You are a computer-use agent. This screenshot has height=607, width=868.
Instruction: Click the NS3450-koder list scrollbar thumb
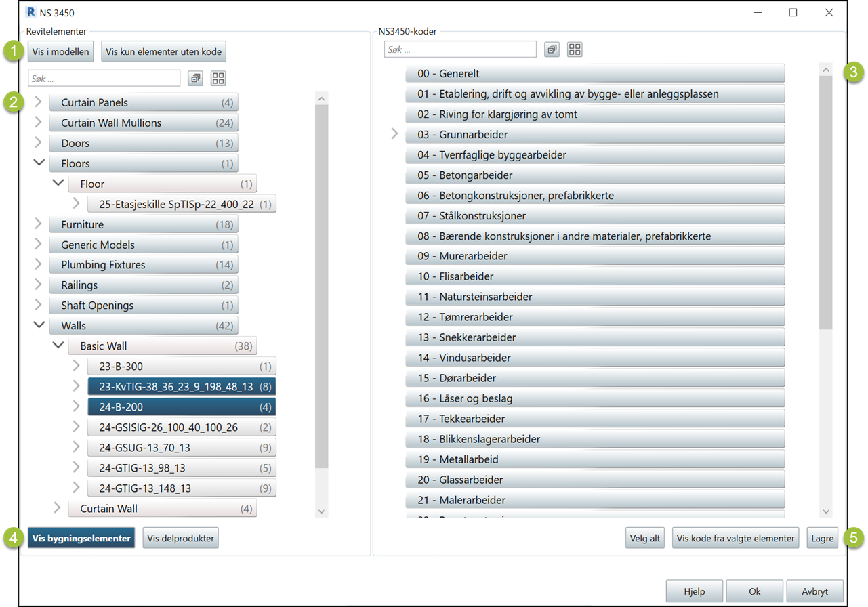coord(825,203)
